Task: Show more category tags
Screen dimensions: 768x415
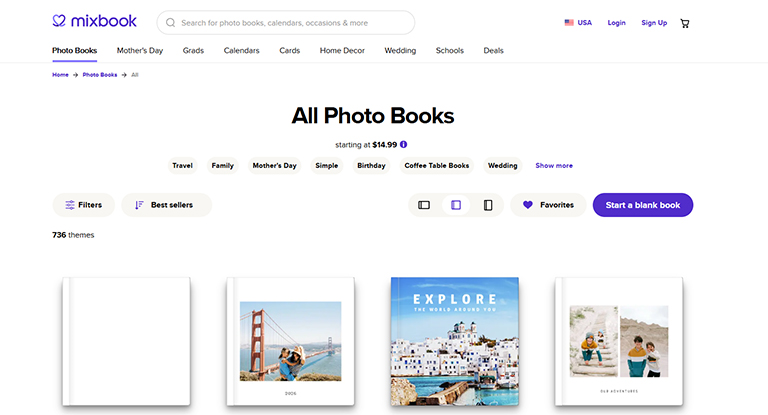Action: coord(554,166)
